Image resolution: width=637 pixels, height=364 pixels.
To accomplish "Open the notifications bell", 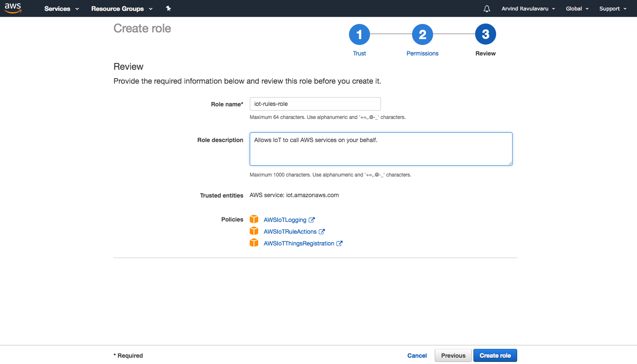I will coord(487,8).
